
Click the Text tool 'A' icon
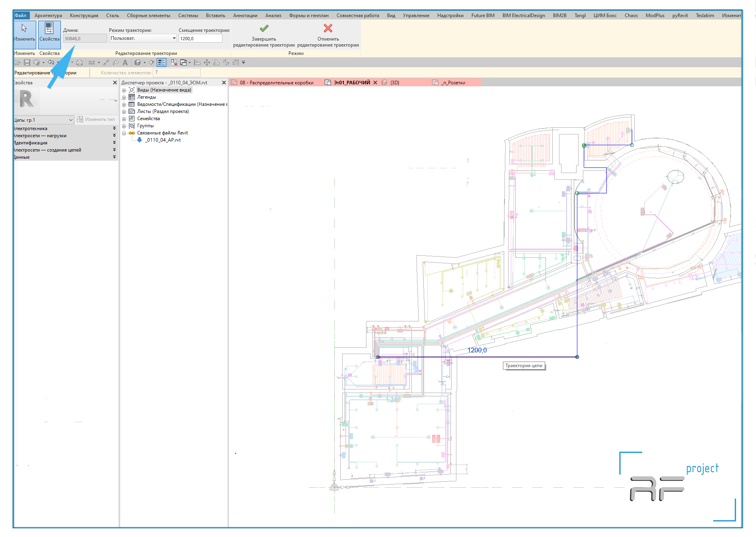click(x=125, y=62)
